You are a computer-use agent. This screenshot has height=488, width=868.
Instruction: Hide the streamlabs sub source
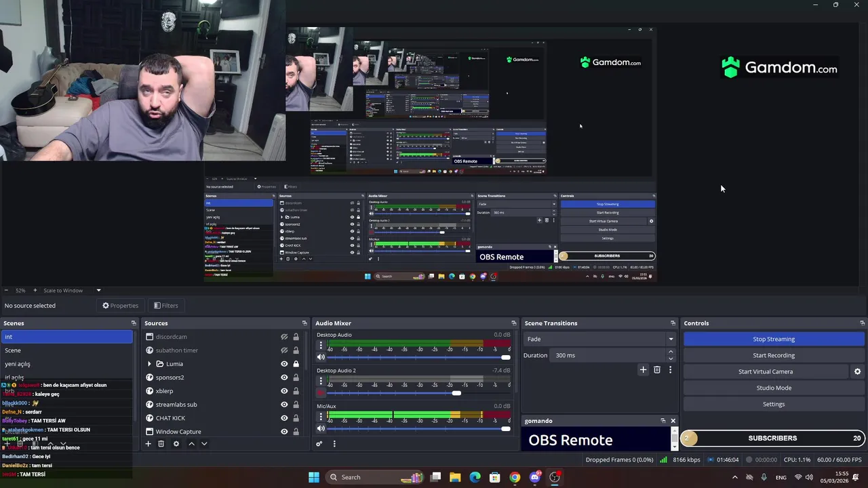(x=284, y=405)
